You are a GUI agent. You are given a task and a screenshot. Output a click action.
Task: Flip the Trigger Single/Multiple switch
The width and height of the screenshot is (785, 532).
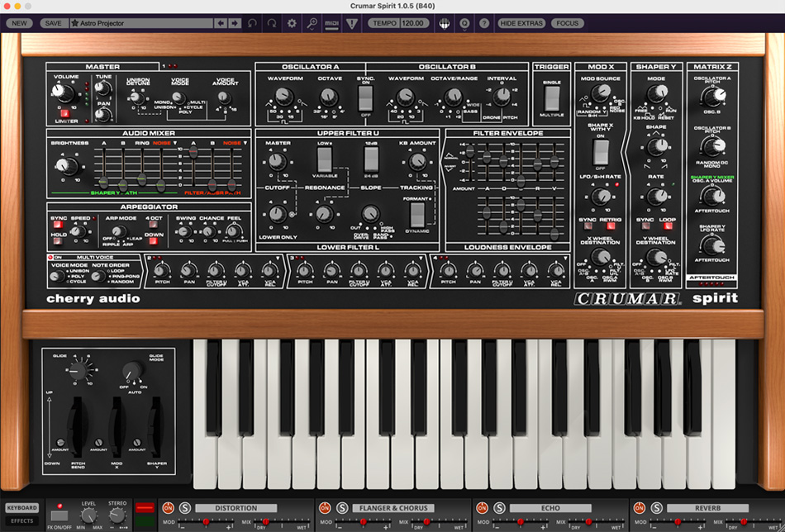(552, 98)
